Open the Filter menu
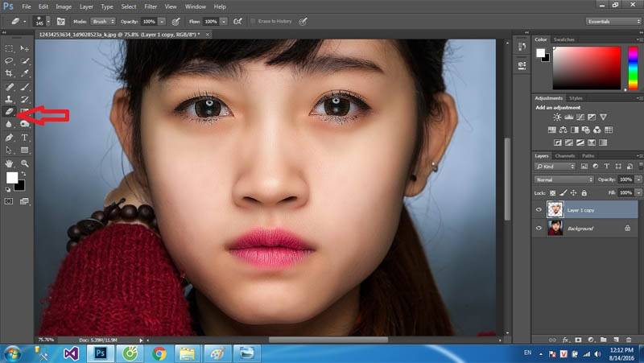This screenshot has height=363, width=644. coord(151,6)
